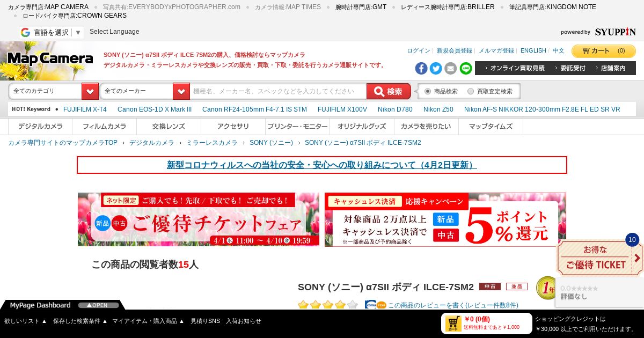
Task: Open the CROWN GEARS store link
Action: pyautogui.click(x=75, y=16)
